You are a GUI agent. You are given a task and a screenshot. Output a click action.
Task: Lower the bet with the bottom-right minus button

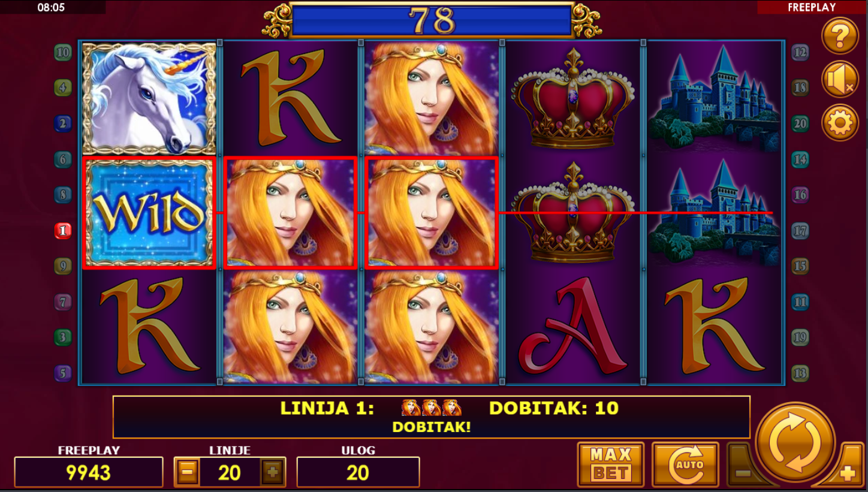pyautogui.click(x=743, y=472)
